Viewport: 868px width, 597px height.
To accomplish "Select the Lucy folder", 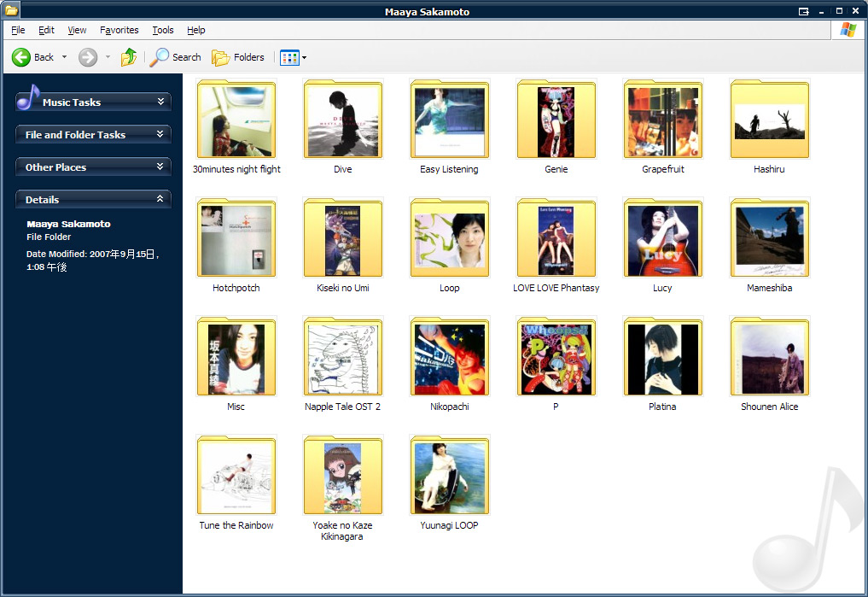I will click(x=662, y=245).
